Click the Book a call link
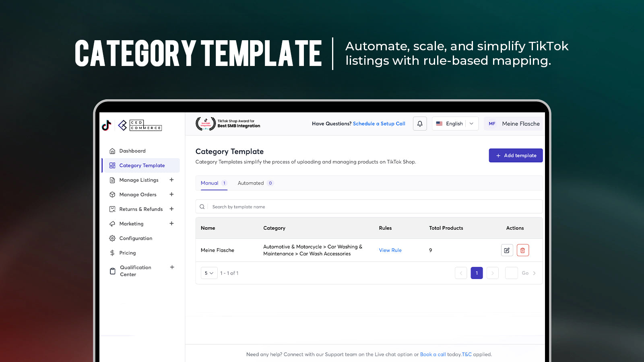 point(433,354)
